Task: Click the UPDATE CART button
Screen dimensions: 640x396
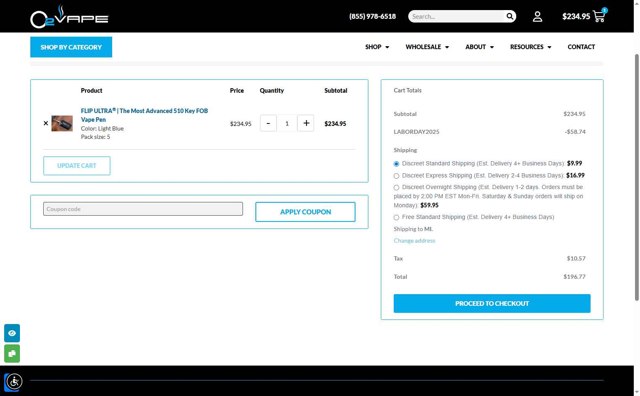Action: (77, 166)
